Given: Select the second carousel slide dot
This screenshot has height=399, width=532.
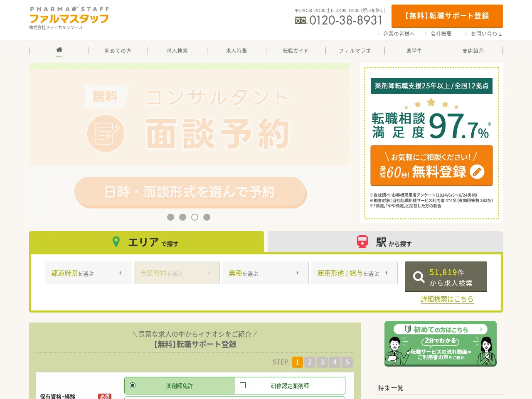Looking at the screenshot, I should coord(182,217).
